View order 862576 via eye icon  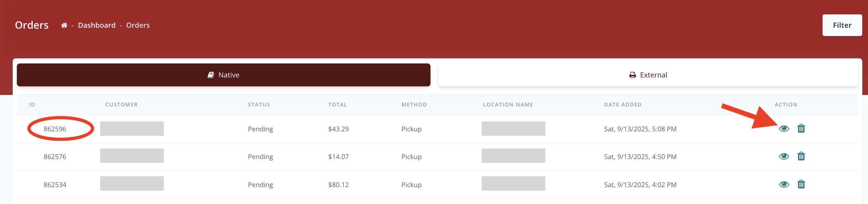point(784,157)
